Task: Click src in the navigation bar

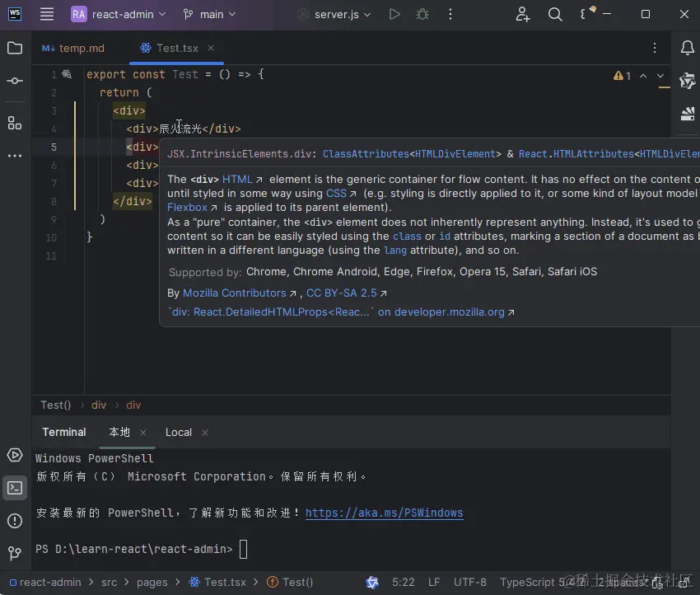Action: (x=109, y=583)
